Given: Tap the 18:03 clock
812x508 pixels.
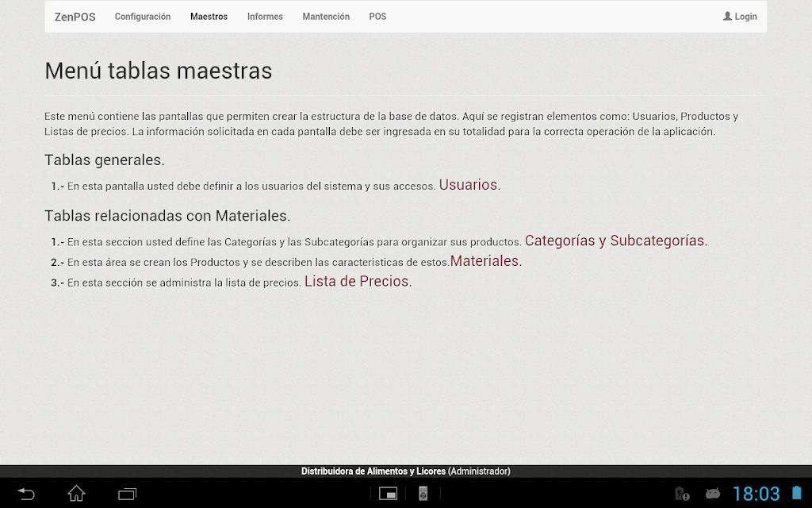Looking at the screenshot, I should [756, 494].
